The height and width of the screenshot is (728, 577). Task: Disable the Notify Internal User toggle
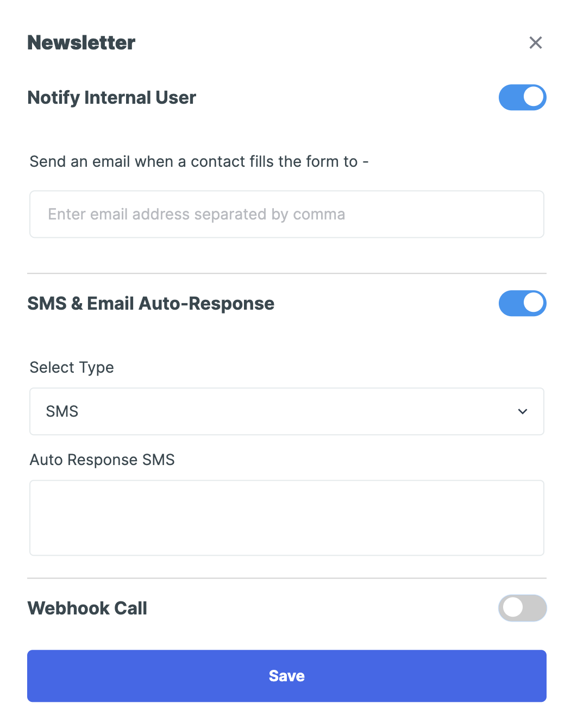pyautogui.click(x=522, y=98)
